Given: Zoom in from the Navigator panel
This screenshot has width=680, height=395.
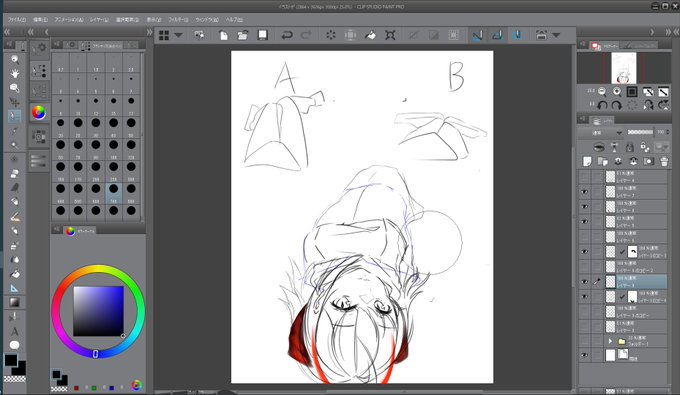Looking at the screenshot, I should click(x=617, y=91).
